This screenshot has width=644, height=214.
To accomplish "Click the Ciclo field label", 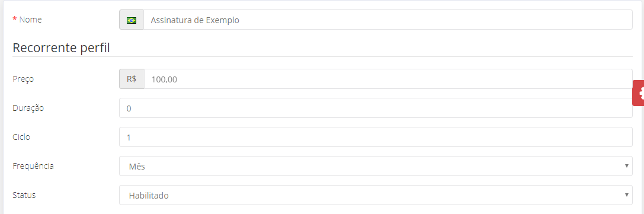I will 21,137.
